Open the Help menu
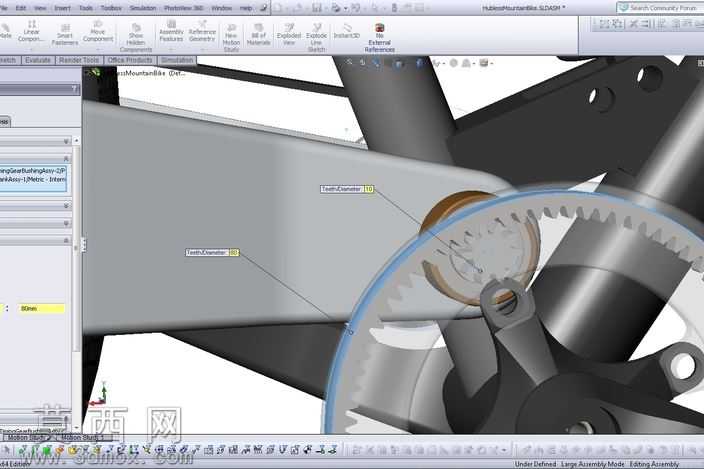Screen dimensions: 704x469 click(246, 8)
